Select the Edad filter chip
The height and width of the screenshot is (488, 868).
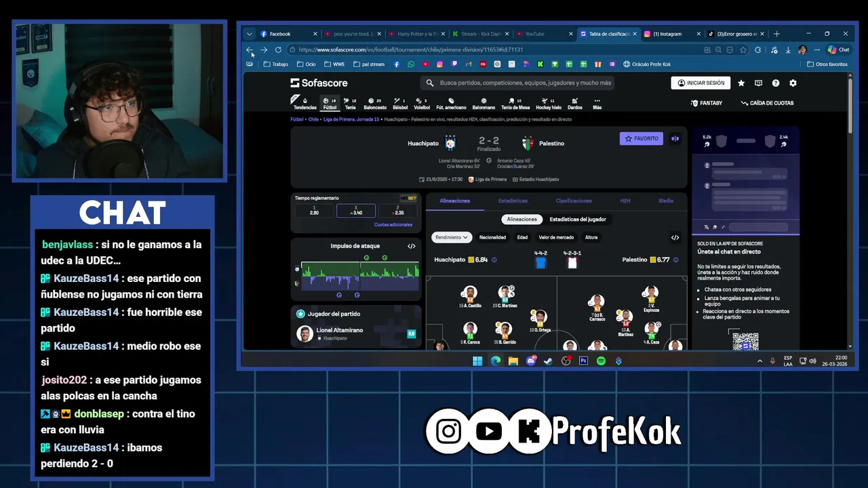tap(522, 237)
